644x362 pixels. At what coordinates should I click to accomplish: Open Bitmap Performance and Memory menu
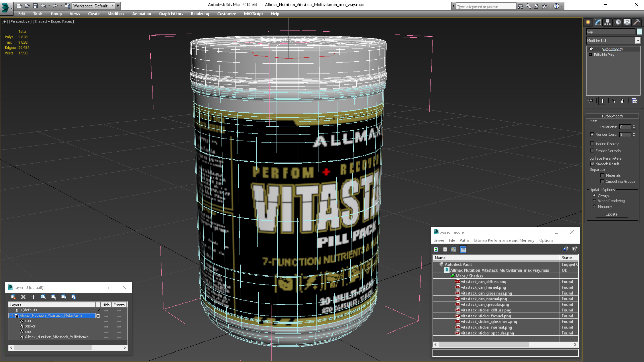point(504,240)
